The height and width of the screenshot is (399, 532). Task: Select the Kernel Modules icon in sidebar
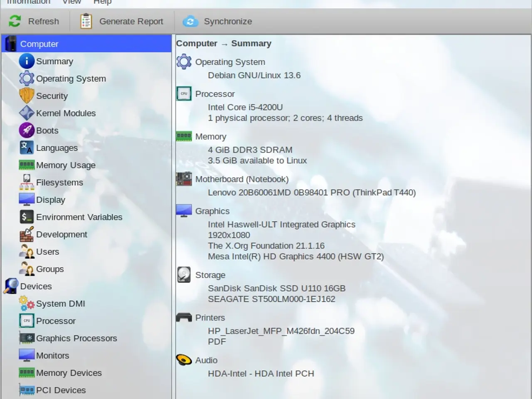click(x=27, y=113)
